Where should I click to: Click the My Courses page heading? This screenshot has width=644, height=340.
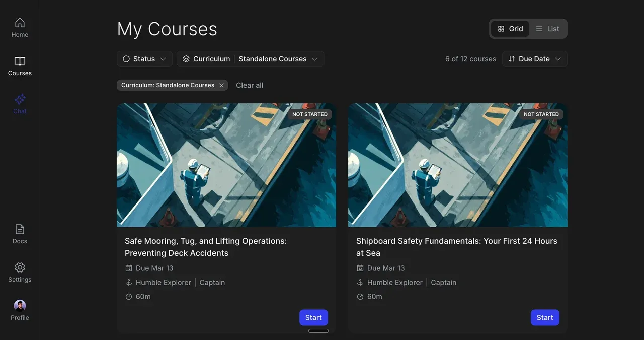167,29
